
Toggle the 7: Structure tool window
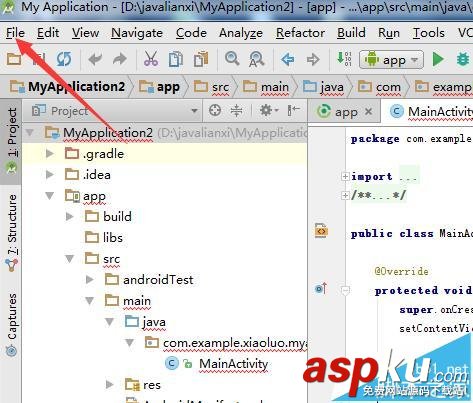[x=12, y=232]
